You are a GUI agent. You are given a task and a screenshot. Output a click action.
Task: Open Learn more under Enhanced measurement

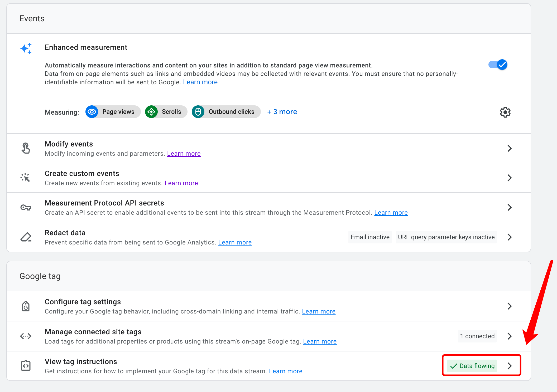(200, 82)
